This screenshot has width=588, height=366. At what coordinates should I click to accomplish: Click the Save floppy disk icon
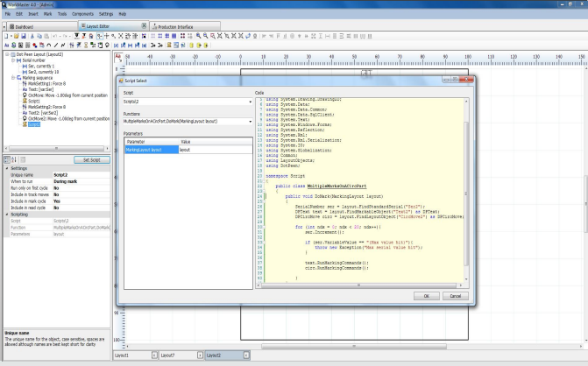click(x=24, y=36)
